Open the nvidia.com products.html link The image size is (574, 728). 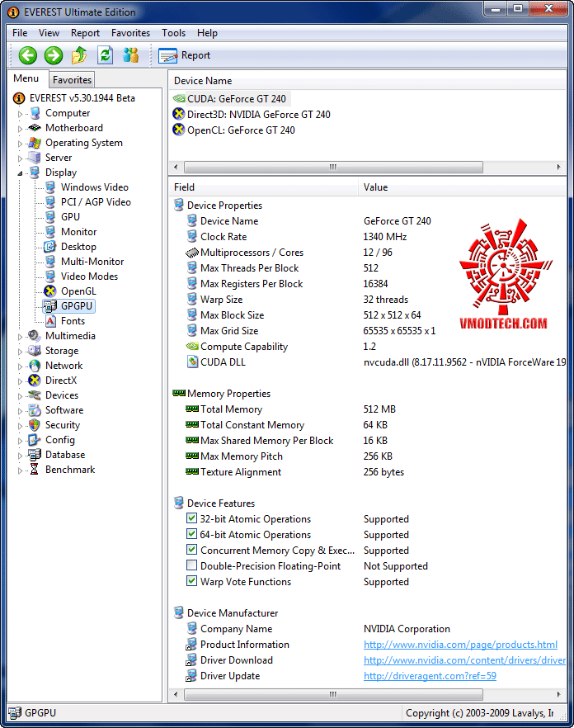tap(460, 645)
